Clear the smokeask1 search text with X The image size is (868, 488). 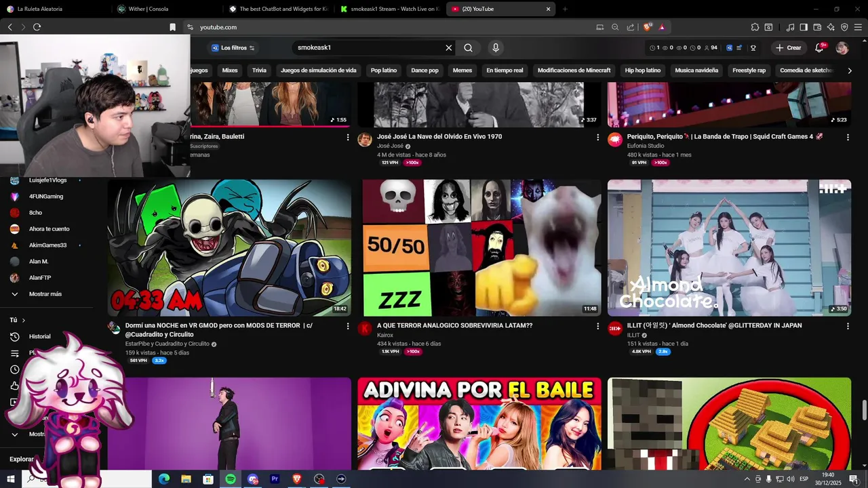(x=448, y=47)
